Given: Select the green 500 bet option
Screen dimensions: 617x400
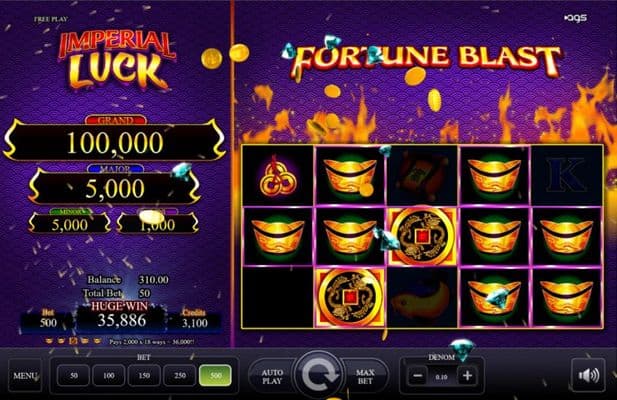Looking at the screenshot, I should click(215, 376).
